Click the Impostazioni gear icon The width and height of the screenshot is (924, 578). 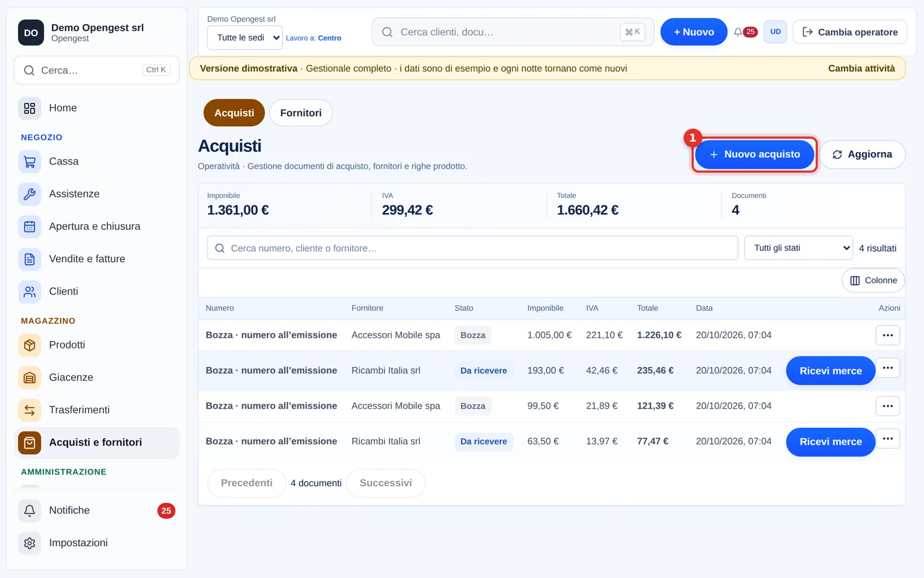[x=29, y=543]
